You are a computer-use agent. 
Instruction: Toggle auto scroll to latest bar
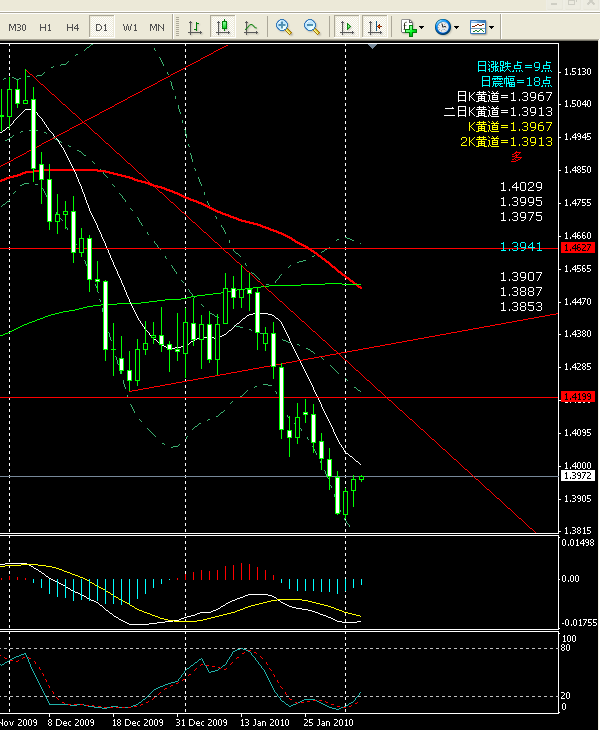click(x=347, y=27)
